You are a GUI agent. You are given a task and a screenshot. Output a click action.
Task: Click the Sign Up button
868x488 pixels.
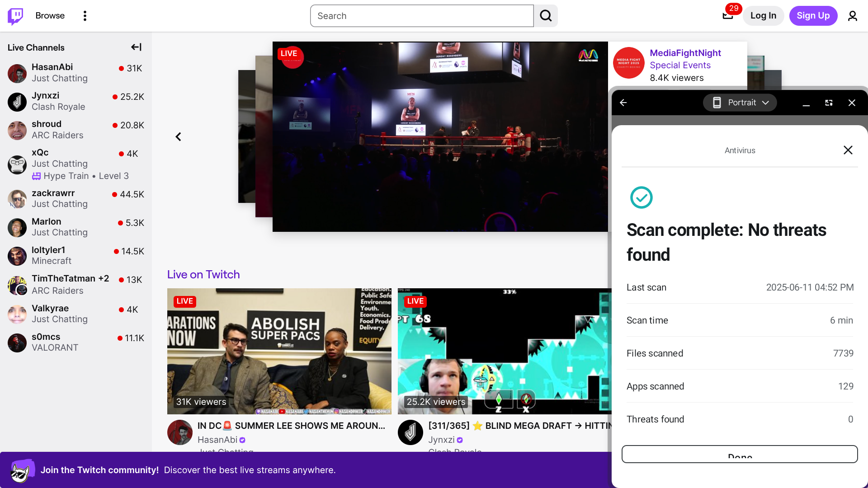tap(813, 16)
